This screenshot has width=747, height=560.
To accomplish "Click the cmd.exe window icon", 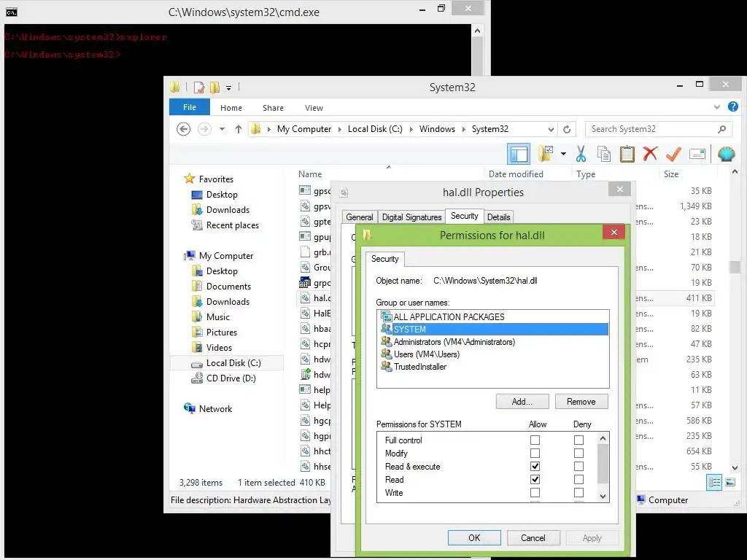I will coord(12,12).
